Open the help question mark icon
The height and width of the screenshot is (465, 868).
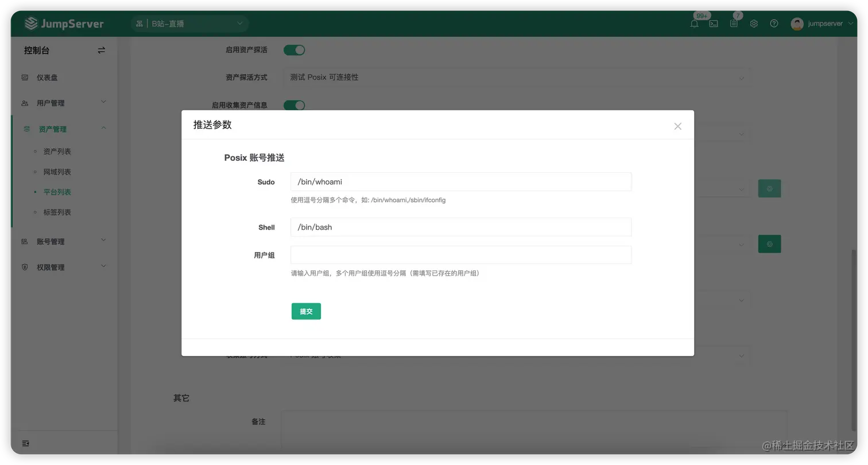[x=773, y=24]
